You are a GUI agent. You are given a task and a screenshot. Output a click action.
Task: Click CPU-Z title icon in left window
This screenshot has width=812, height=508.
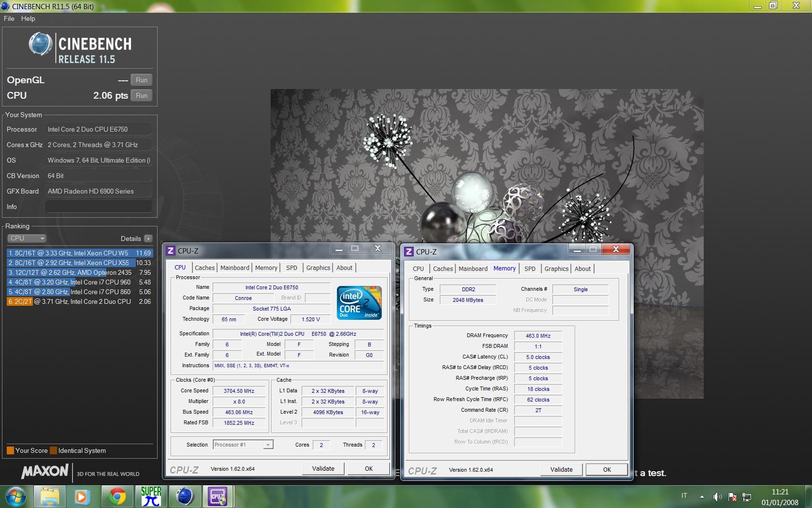coord(170,251)
